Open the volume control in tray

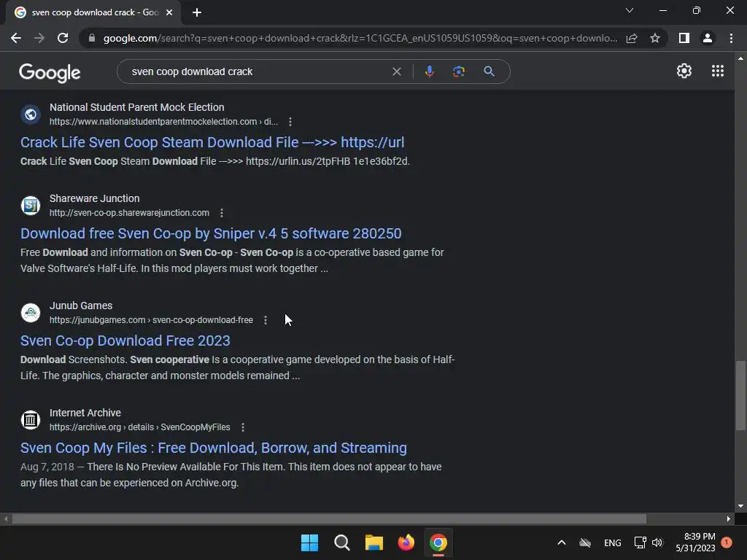[x=657, y=542]
